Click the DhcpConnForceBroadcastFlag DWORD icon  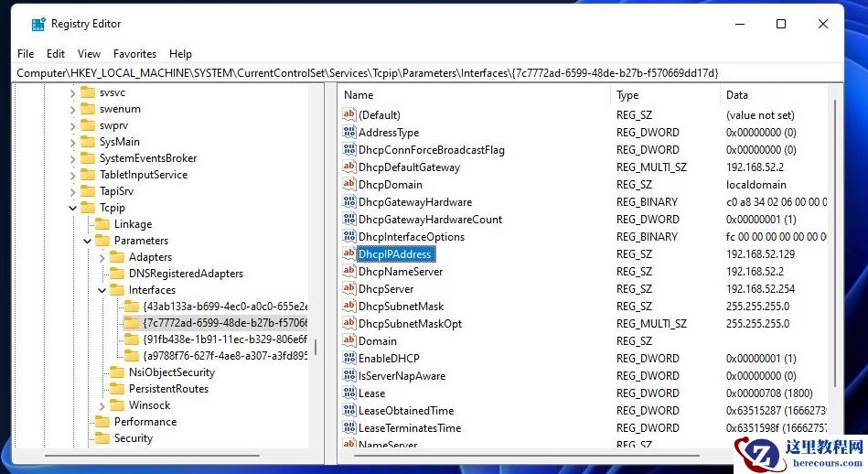(x=349, y=149)
